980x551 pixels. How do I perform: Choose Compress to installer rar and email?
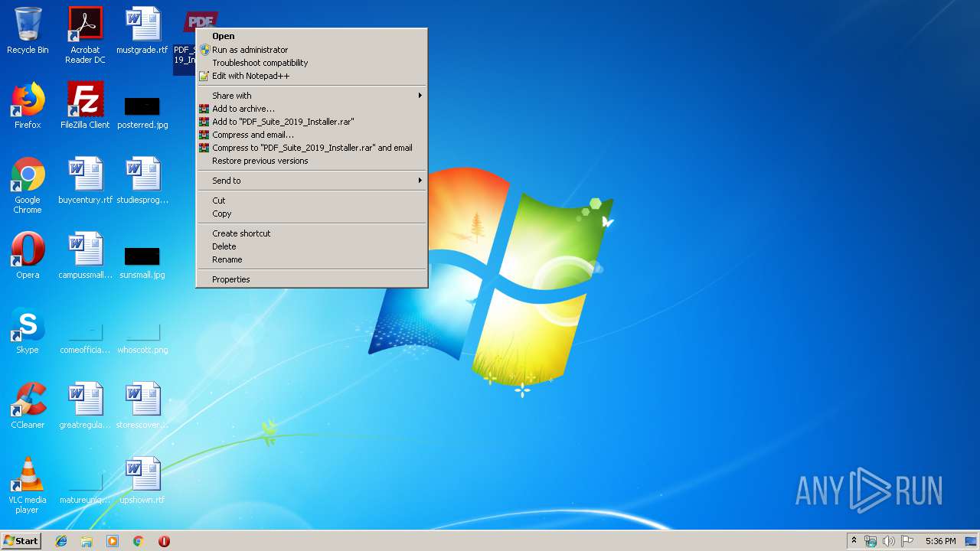312,148
